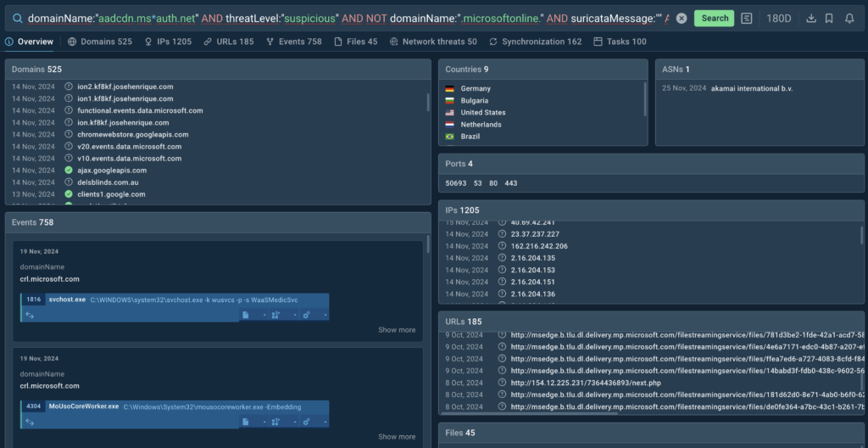This screenshot has width=868, height=448.
Task: Click the Domains panel scrollbar
Action: pyautogui.click(x=428, y=102)
